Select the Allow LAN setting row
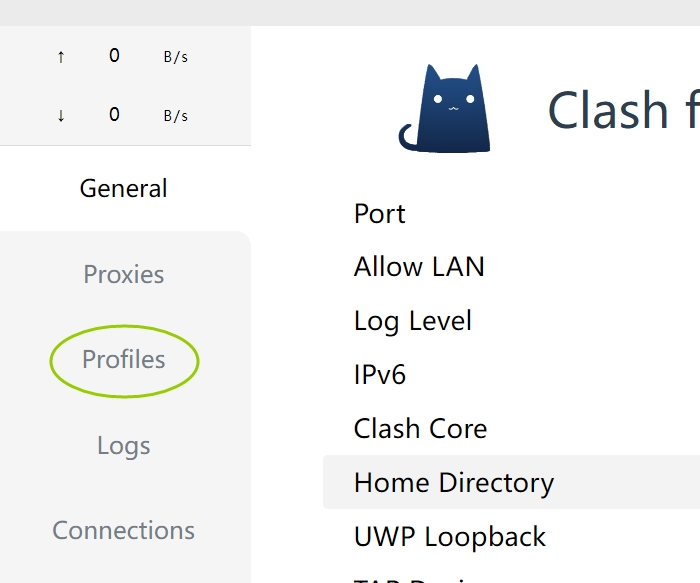700x583 pixels. [419, 267]
